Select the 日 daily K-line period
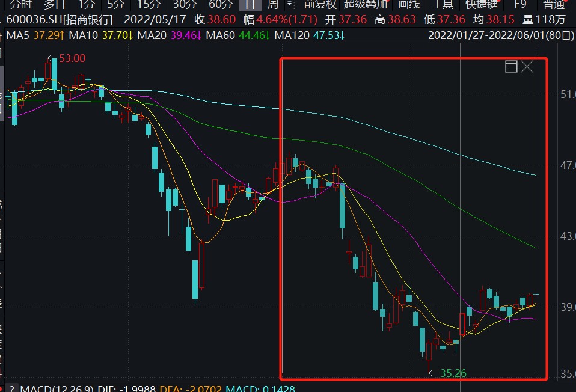This screenshot has height=392, width=576. pos(248,4)
